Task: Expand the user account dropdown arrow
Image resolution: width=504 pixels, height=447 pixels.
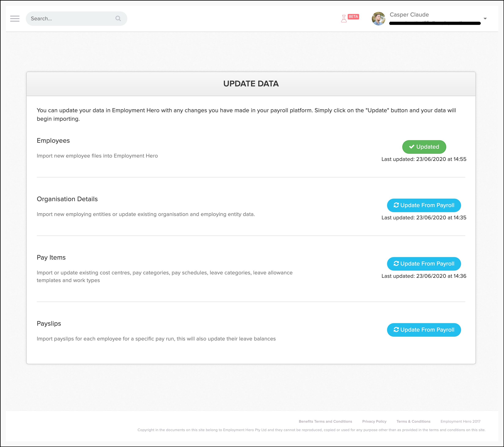Action: click(485, 18)
